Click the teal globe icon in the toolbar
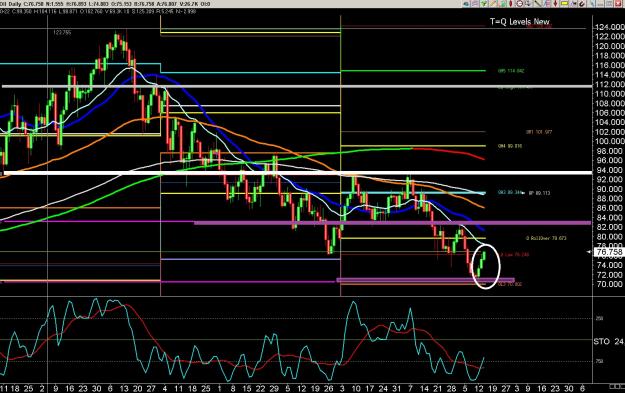Image resolution: width=625 pixels, height=393 pixels. [466, 4]
